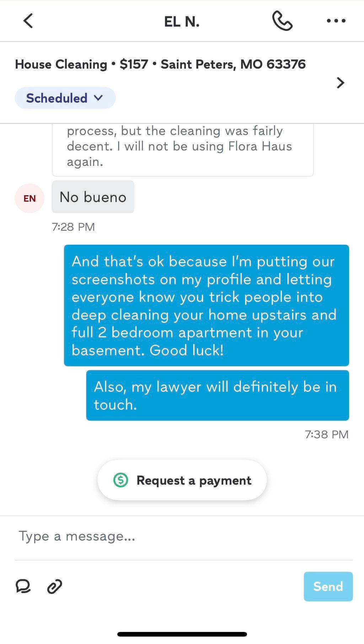Tap the EL N. conversation title

coord(182,22)
